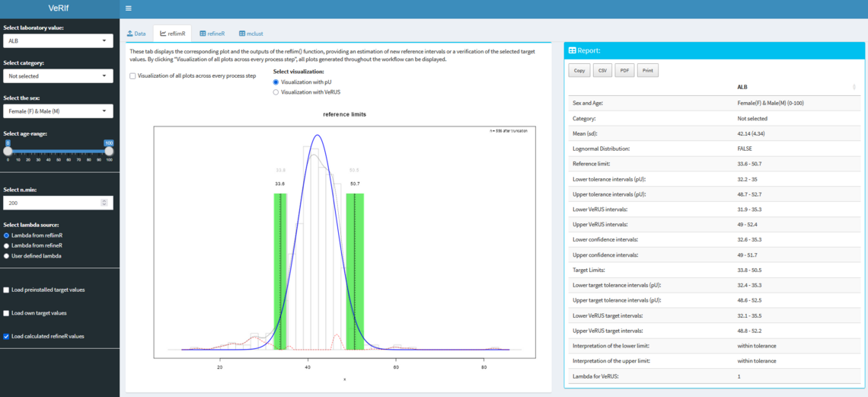868x397 pixels.
Task: Tick Load own target values checkbox
Action: tap(7, 313)
